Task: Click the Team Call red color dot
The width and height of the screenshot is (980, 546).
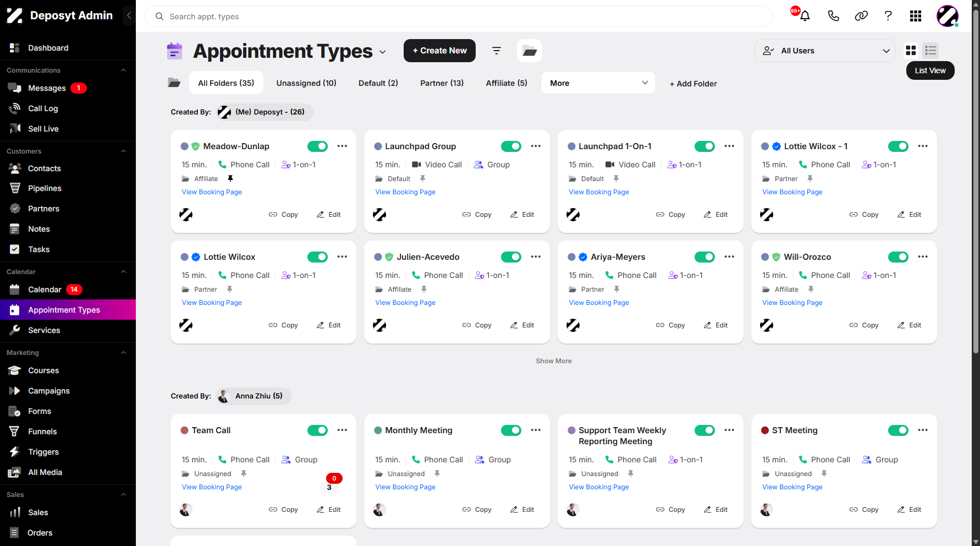Action: point(185,430)
